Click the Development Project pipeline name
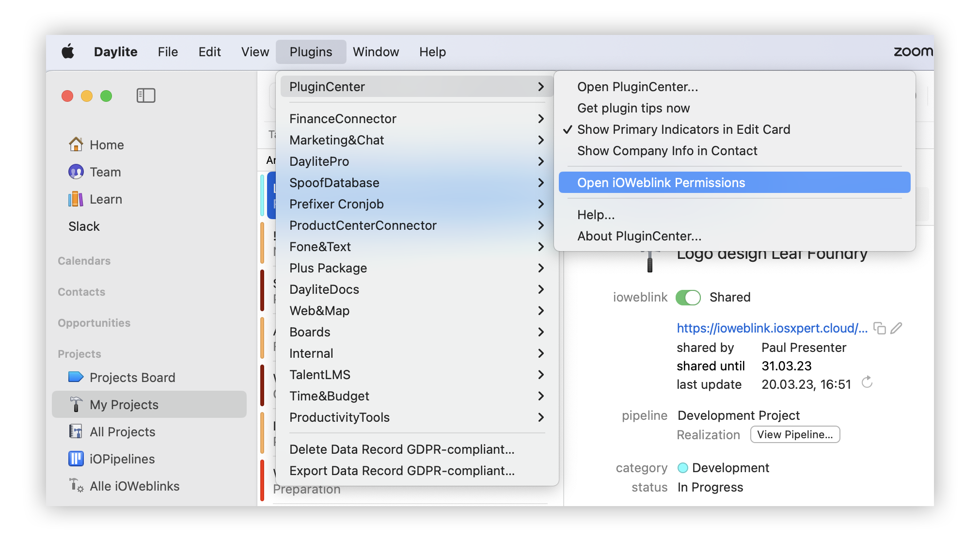This screenshot has width=980, height=541. [739, 415]
